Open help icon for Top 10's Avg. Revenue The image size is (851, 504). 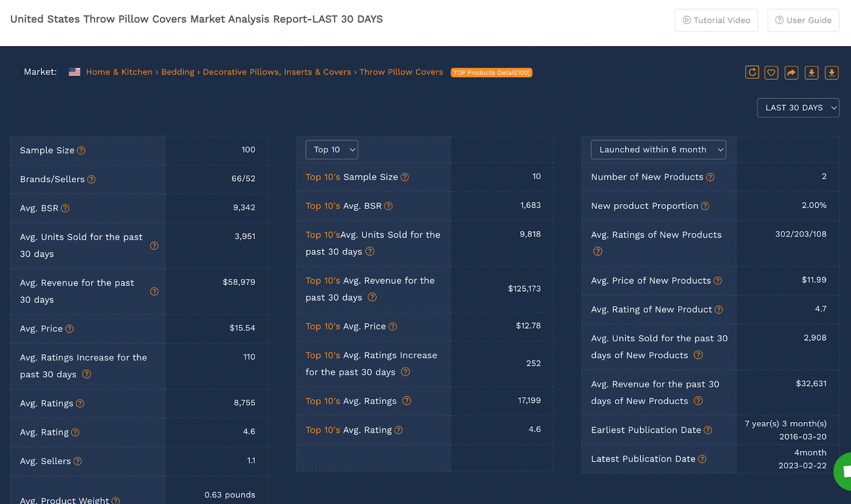coord(372,297)
